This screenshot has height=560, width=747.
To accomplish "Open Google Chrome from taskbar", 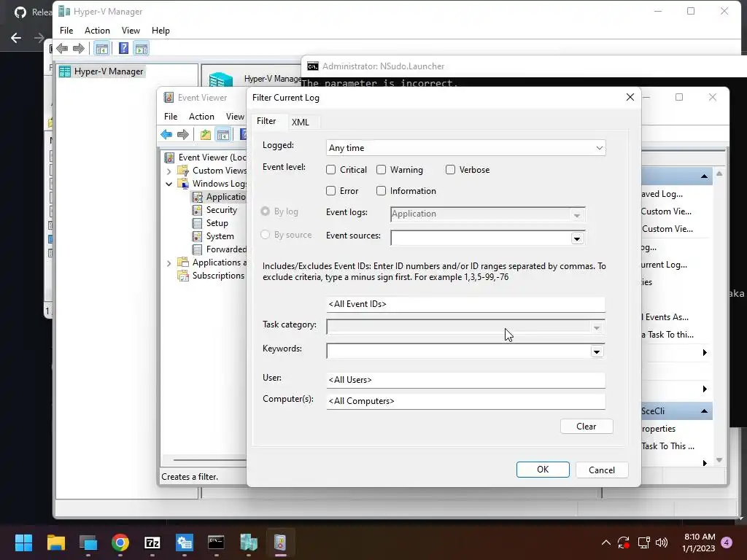I will (x=120, y=542).
